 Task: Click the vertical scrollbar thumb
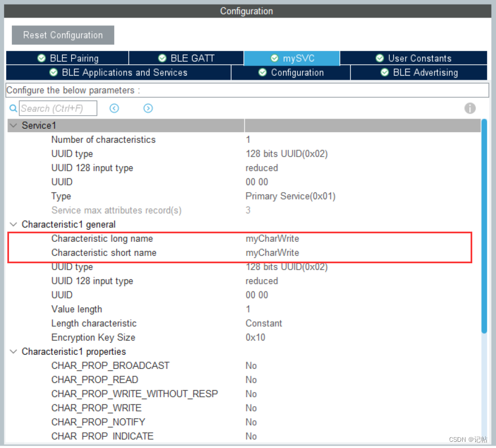pyautogui.click(x=484, y=226)
